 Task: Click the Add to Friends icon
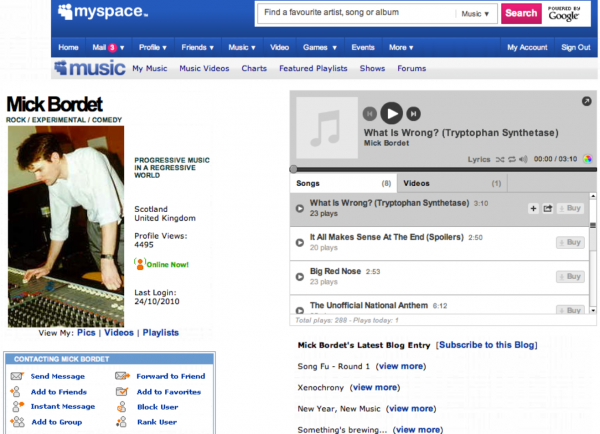pos(16,392)
